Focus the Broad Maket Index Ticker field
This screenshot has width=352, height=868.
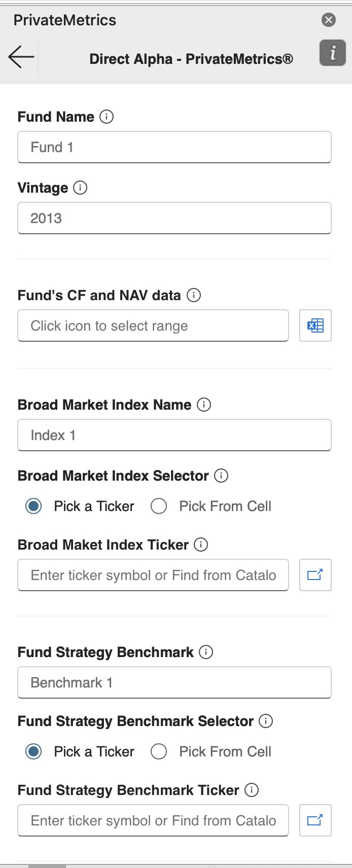click(153, 575)
